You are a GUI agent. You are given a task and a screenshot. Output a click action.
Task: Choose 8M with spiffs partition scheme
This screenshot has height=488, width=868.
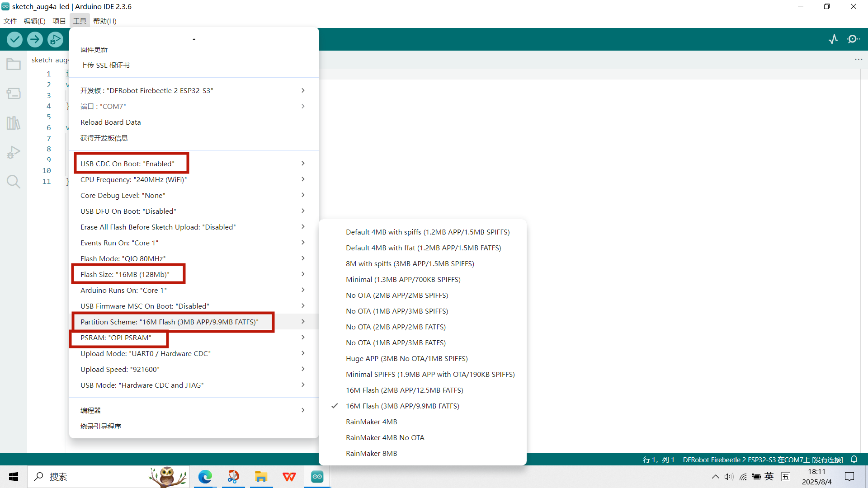click(422, 263)
